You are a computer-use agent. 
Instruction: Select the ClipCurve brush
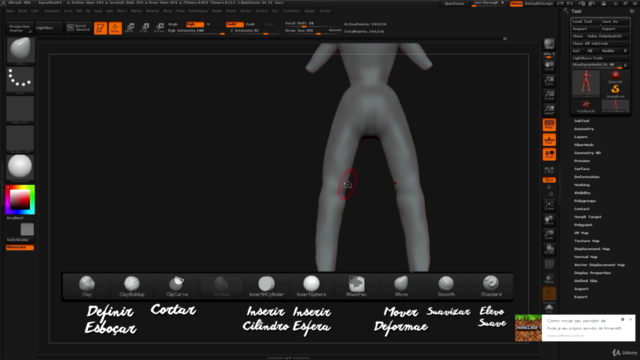tap(177, 286)
